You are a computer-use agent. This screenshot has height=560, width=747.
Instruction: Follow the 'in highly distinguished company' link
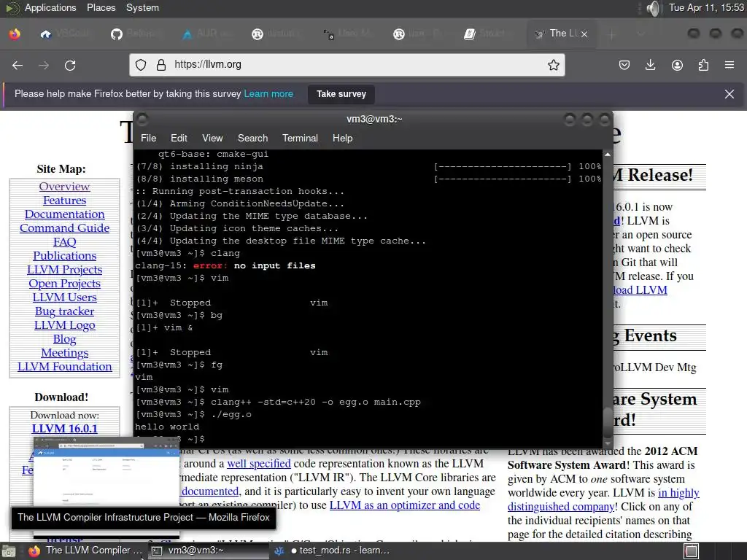tap(603, 499)
